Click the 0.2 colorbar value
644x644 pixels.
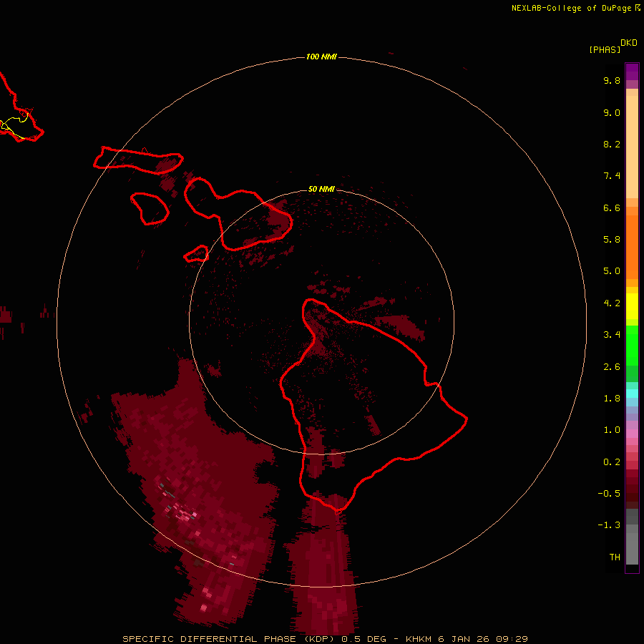pyautogui.click(x=612, y=462)
